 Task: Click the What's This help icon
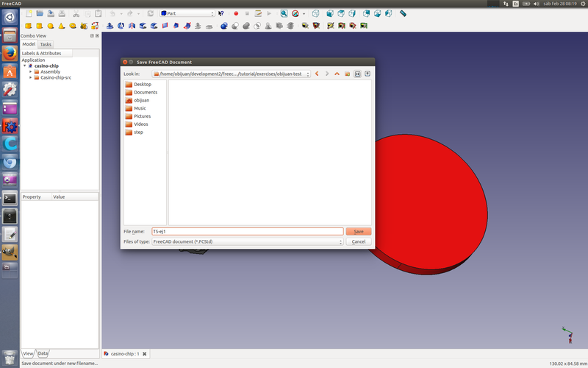tap(220, 13)
